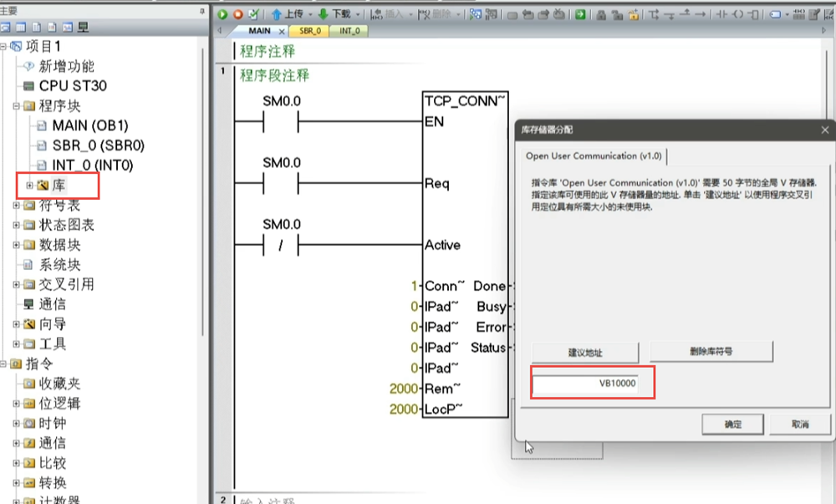836x504 pixels.
Task: Click the Download (下载) toolbar button
Action: pyautogui.click(x=334, y=14)
